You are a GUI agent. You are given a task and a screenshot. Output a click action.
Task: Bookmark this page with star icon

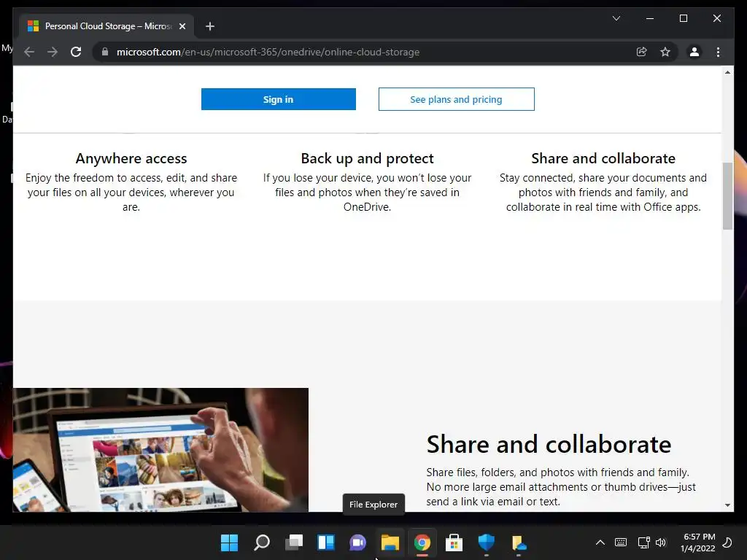pyautogui.click(x=665, y=52)
